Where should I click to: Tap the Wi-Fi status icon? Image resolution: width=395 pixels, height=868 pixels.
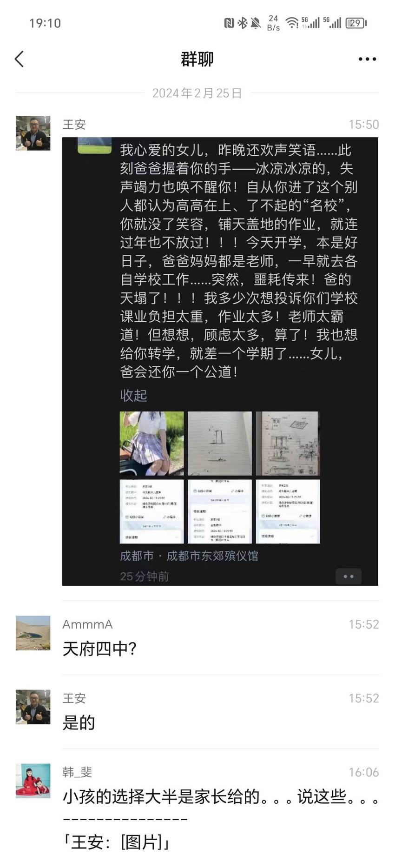pyautogui.click(x=292, y=23)
